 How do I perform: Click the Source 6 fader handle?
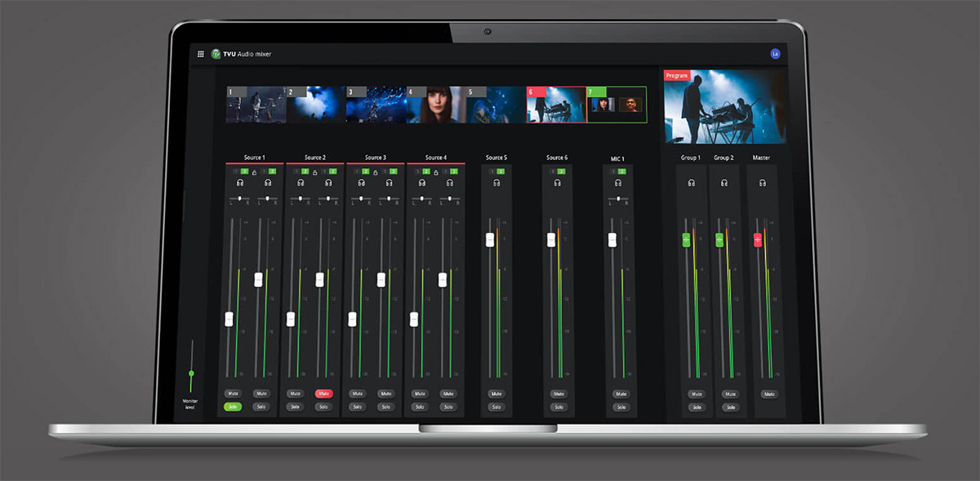point(551,239)
